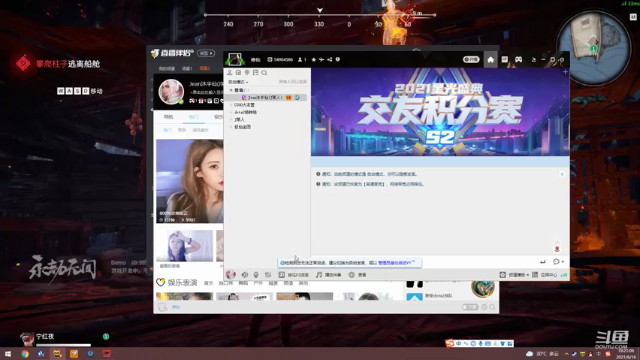Close the notice tooltip above toolbar
This screenshot has height=360, width=640.
413,261
